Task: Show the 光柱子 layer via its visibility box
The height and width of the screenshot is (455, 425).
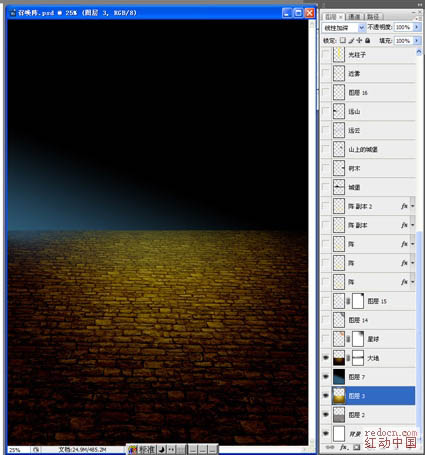Action: coord(326,54)
